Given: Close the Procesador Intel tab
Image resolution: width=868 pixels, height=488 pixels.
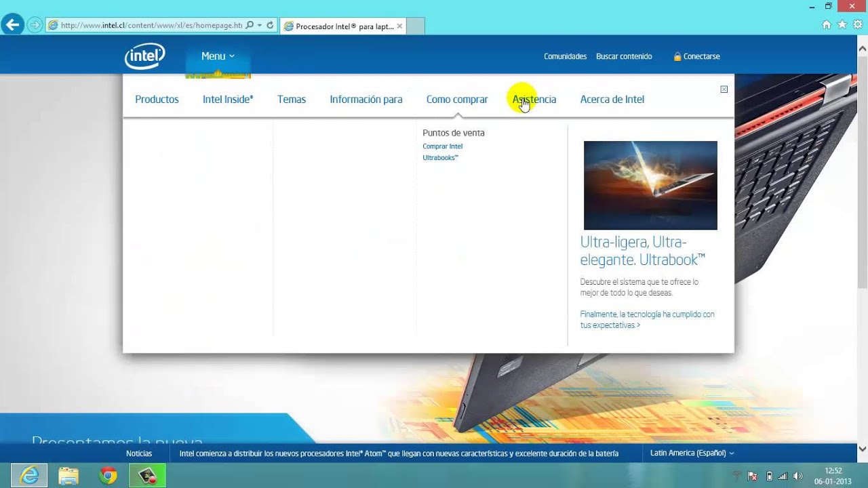Looking at the screenshot, I should (399, 26).
